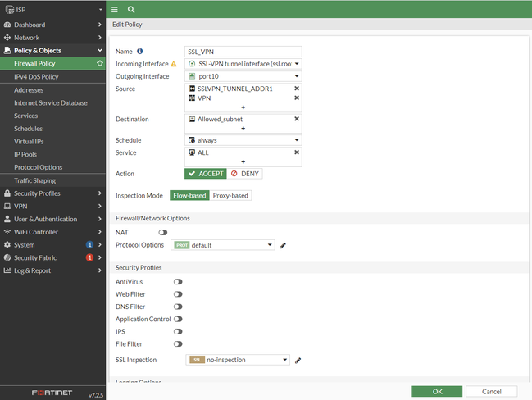The image size is (532, 400).
Task: Expand the VPN sidebar section
Action: coord(52,207)
